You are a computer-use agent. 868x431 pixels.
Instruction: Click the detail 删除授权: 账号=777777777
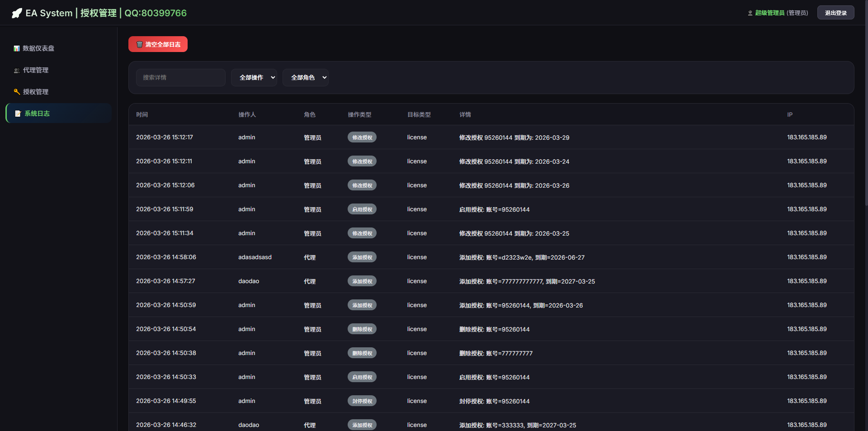click(496, 353)
